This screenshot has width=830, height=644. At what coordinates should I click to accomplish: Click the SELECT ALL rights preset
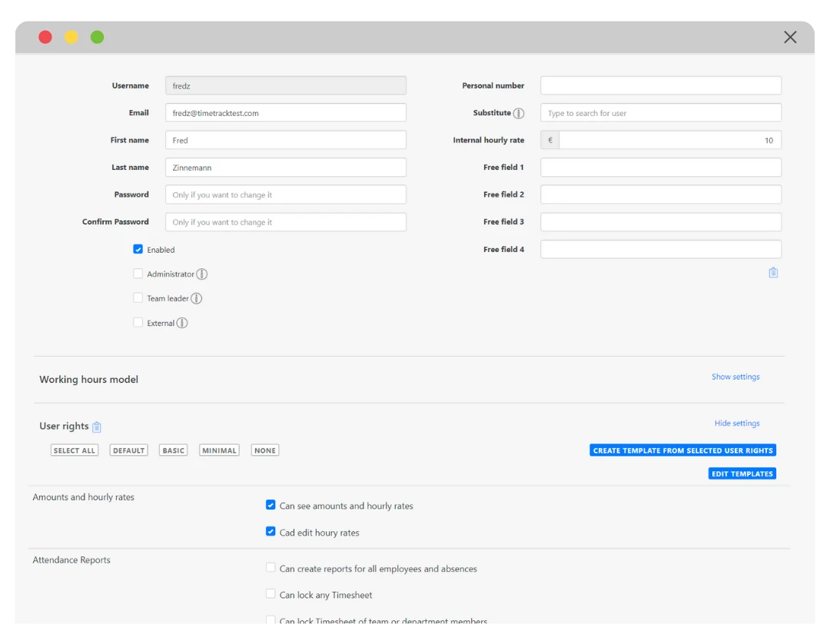(74, 450)
